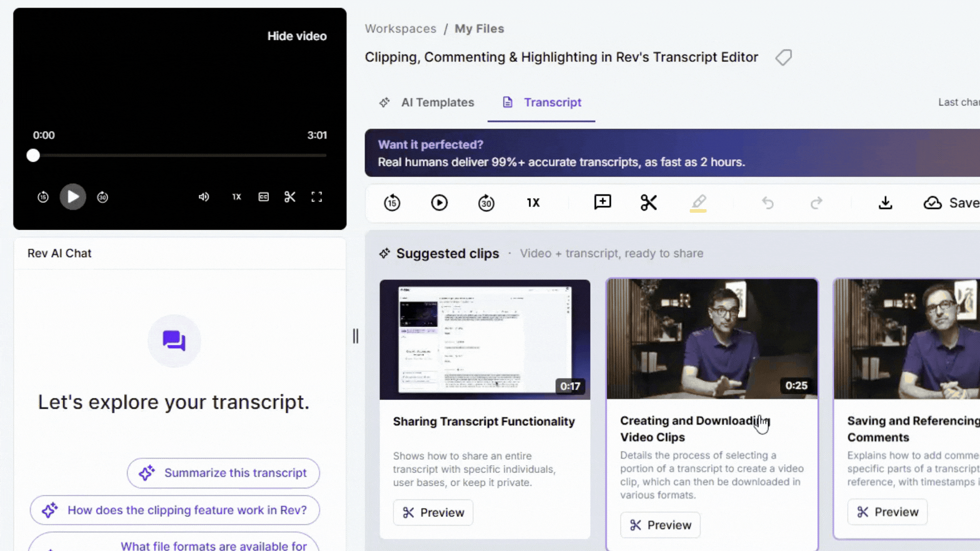The image size is (980, 551).
Task: Click the panel divider handle
Action: point(355,336)
